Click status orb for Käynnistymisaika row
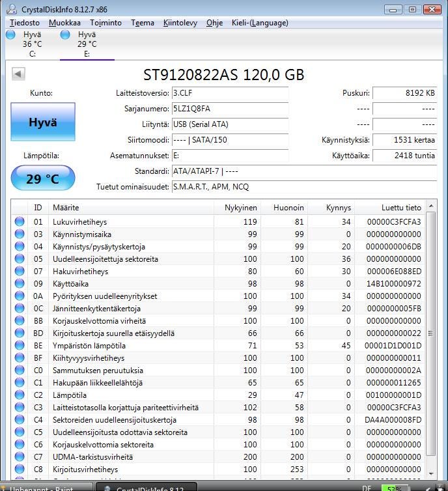The width and height of the screenshot is (448, 491). coord(20,234)
